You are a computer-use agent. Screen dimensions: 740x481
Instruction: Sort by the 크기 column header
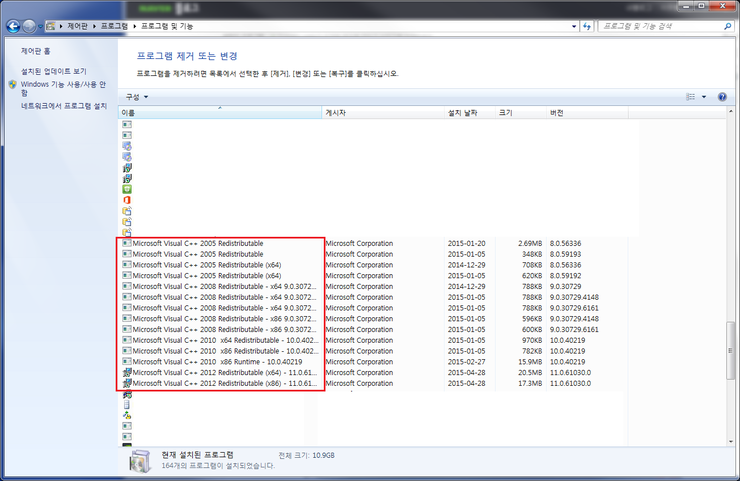(521, 113)
